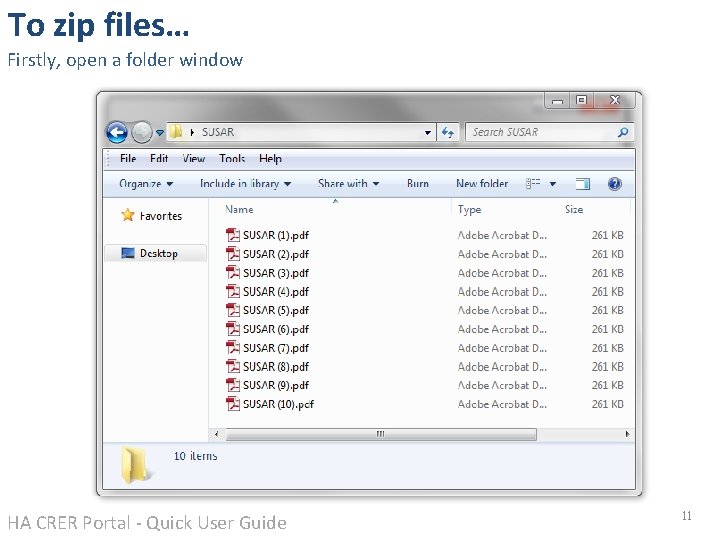Open the Edit menu
Viewport: 720px width, 540px height.
click(x=159, y=158)
